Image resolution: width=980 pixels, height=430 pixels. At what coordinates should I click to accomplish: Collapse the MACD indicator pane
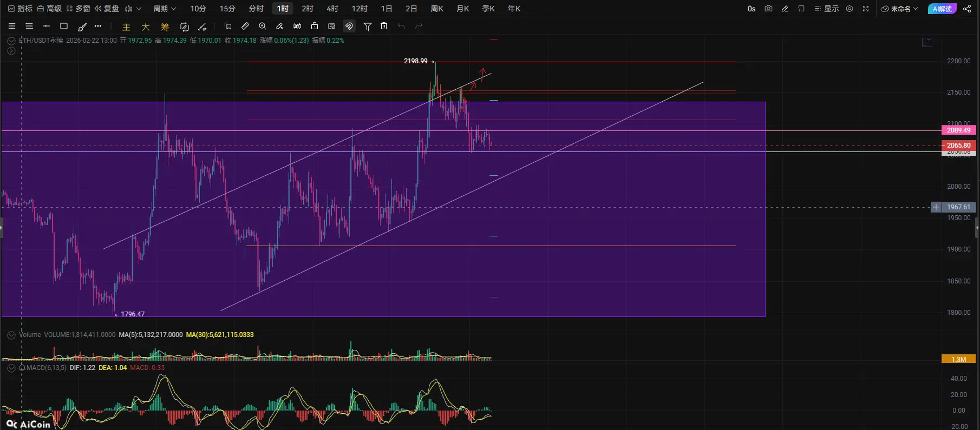coord(11,368)
